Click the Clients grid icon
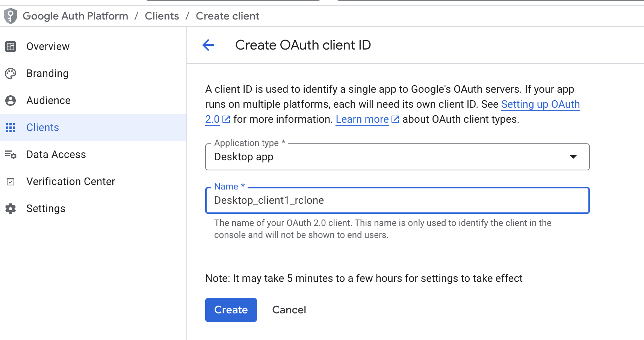Image resolution: width=644 pixels, height=340 pixels. click(11, 128)
